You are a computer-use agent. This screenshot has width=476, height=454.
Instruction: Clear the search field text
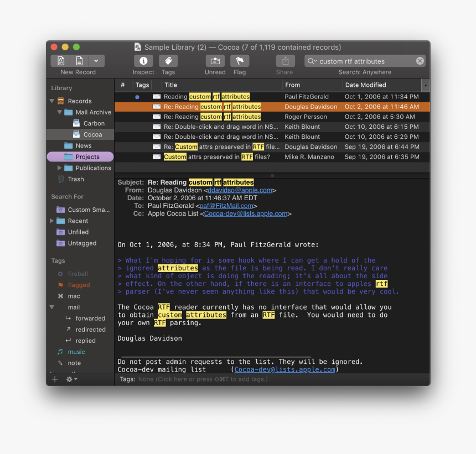click(420, 61)
